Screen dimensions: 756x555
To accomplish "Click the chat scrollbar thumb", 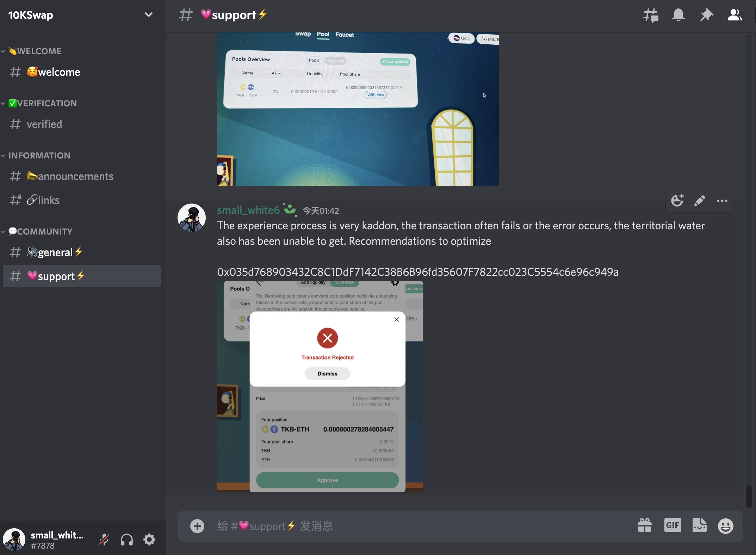I will click(749, 496).
